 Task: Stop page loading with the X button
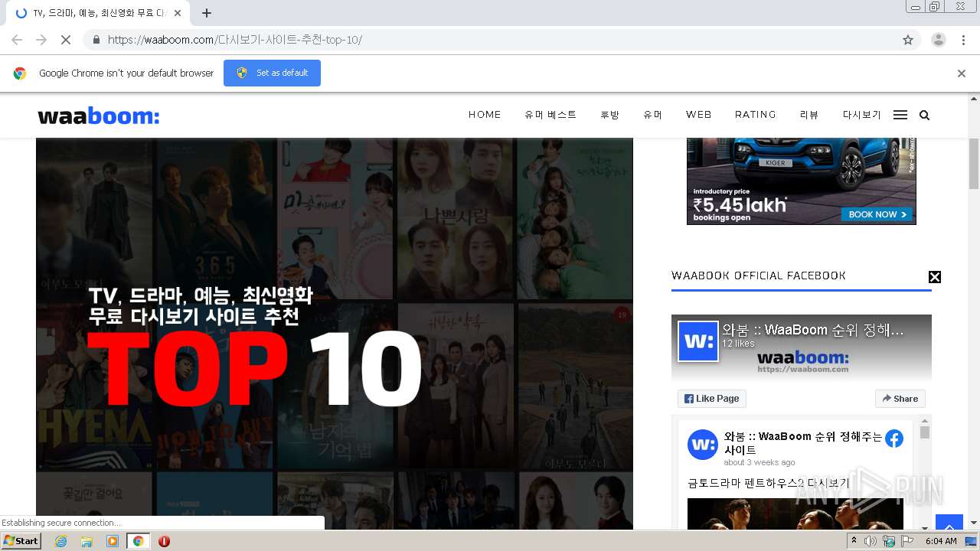click(x=66, y=40)
